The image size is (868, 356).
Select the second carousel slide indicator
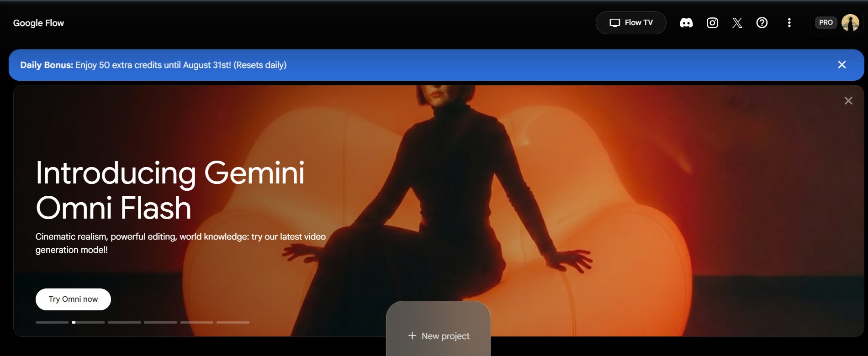88,322
